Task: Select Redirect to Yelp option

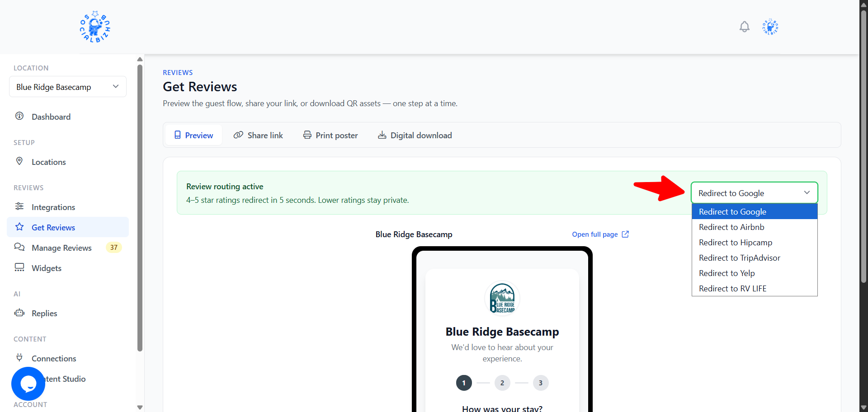Action: pyautogui.click(x=755, y=273)
